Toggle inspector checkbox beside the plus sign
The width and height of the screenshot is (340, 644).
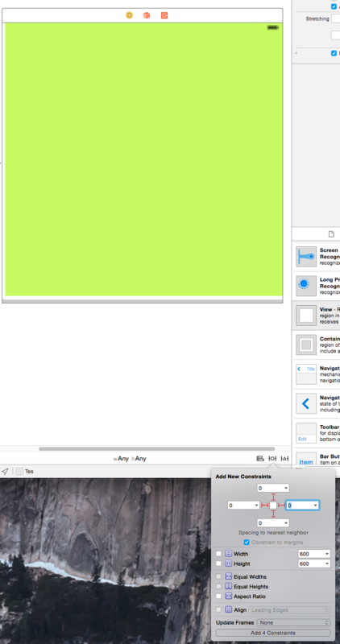(334, 53)
